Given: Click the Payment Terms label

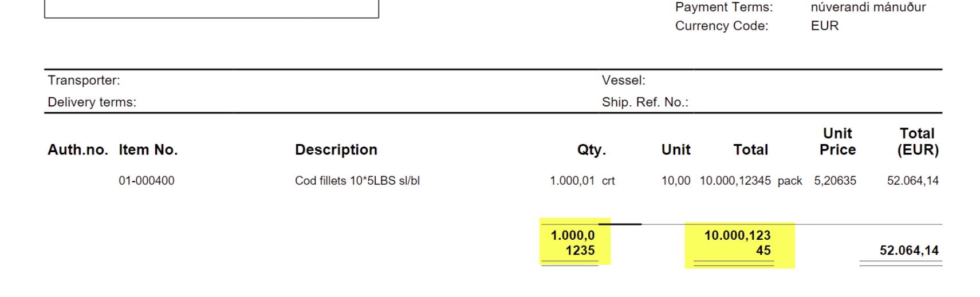Looking at the screenshot, I should pos(723,7).
